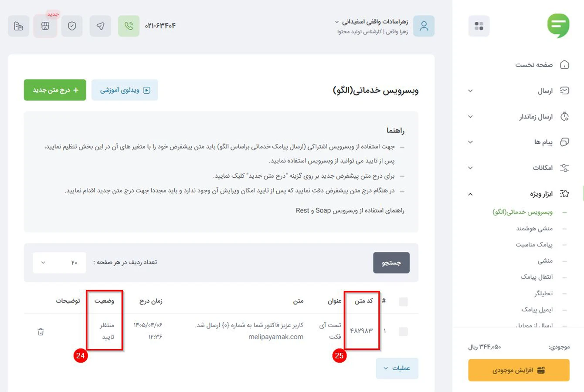Screen dimensions: 584x392
Task: Open the paper plane send icon
Action: (100, 26)
